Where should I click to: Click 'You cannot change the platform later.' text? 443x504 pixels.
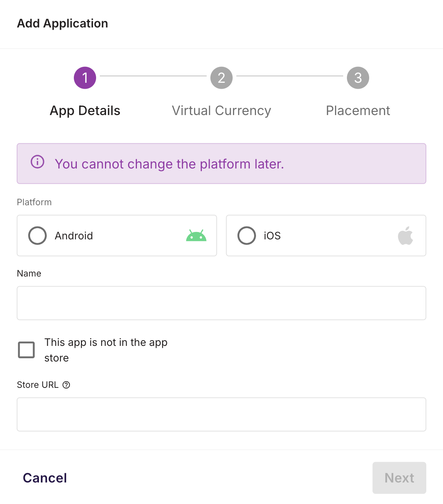pyautogui.click(x=169, y=164)
